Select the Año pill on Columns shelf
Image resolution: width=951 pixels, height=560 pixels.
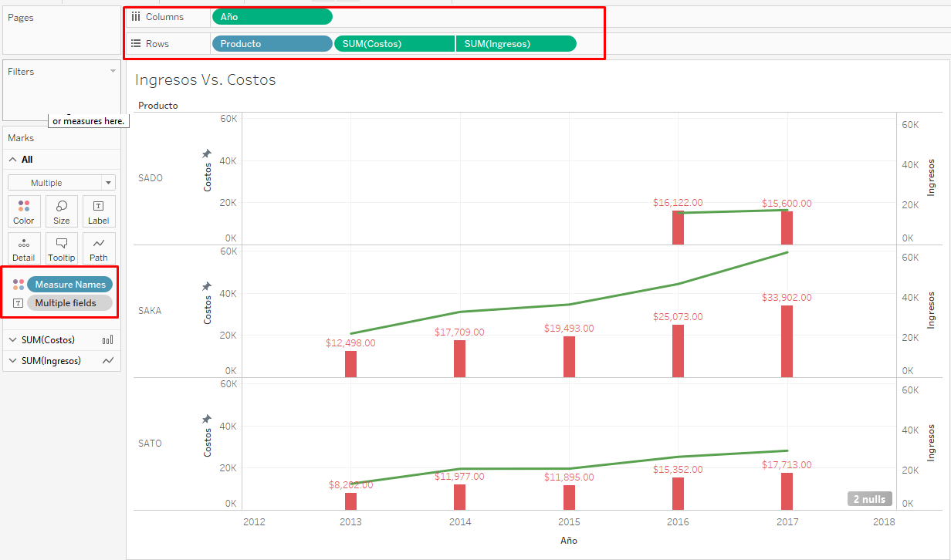pos(272,17)
